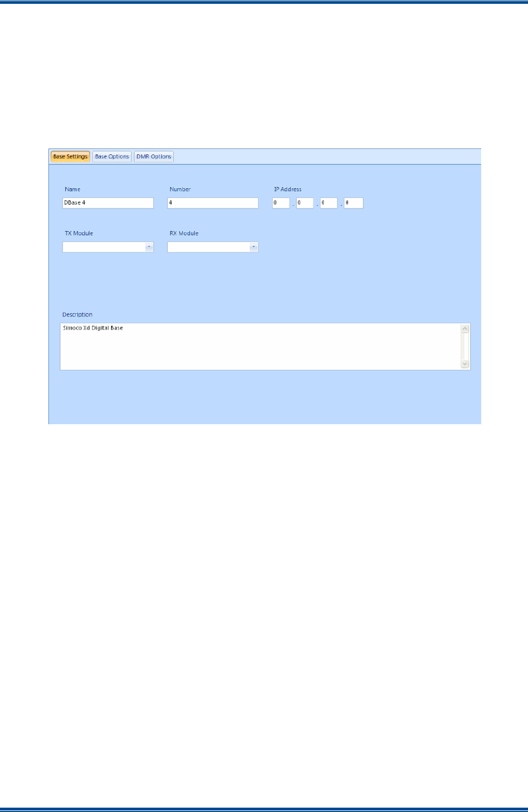Select the third IP Address octet box
The width and height of the screenshot is (528, 812).
(x=329, y=203)
